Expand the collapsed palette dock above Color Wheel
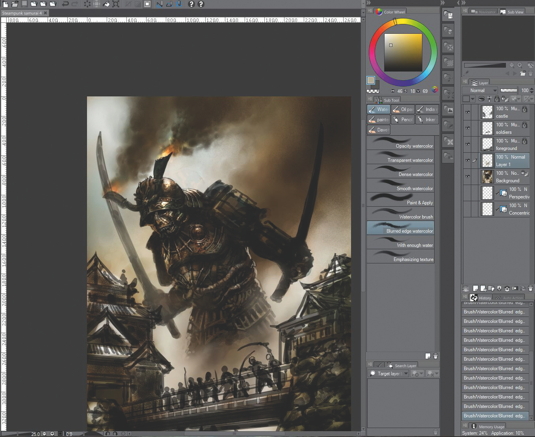 click(x=369, y=3)
